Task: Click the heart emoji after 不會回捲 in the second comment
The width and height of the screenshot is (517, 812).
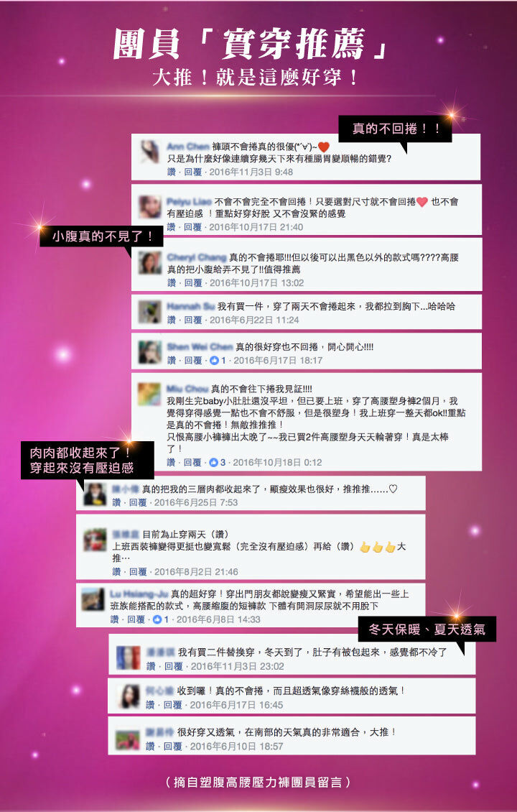Action: click(421, 202)
